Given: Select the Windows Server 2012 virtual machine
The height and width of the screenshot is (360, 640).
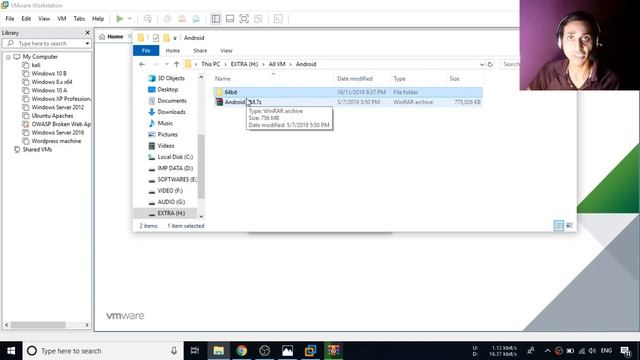Looking at the screenshot, I should coord(58,107).
